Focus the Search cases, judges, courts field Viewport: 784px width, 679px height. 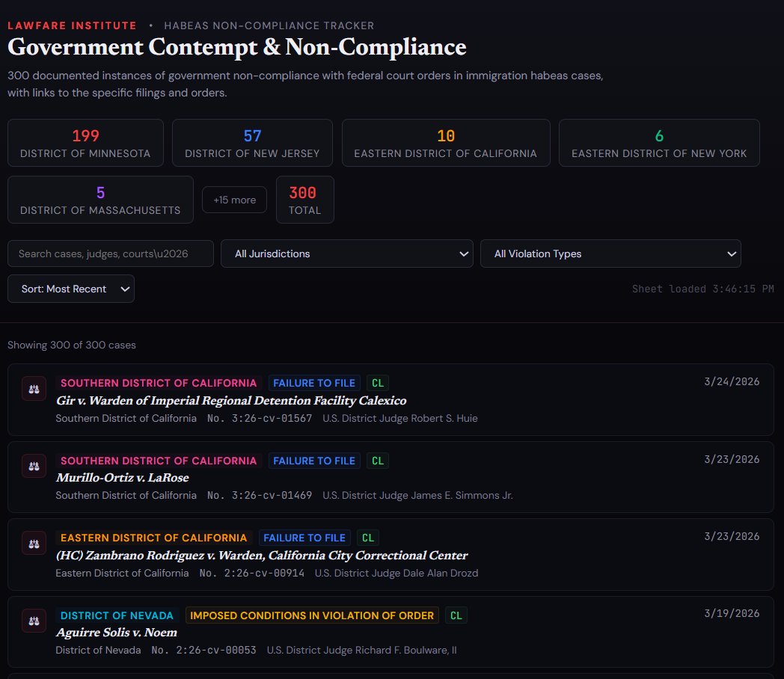pos(111,254)
